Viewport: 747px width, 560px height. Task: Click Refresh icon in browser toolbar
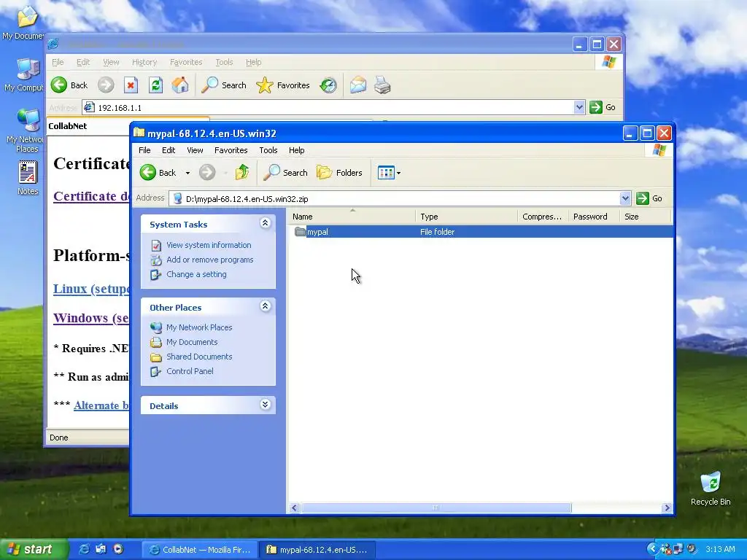point(155,86)
